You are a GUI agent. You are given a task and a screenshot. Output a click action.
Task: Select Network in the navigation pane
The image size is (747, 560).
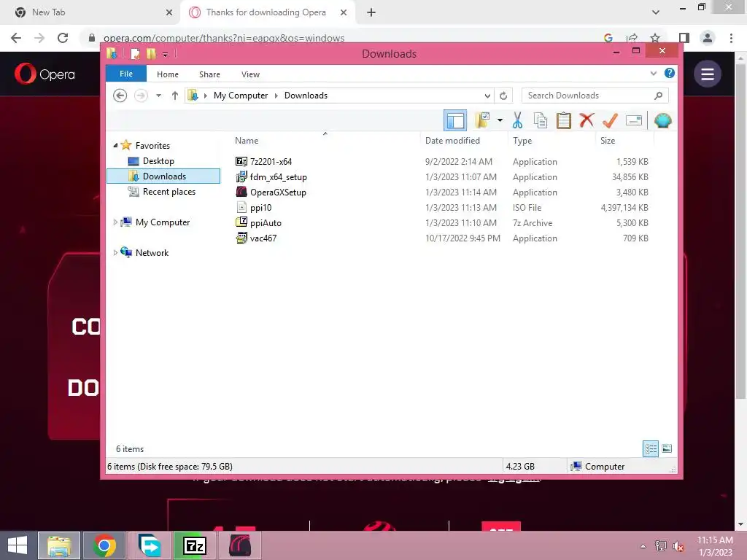pyautogui.click(x=152, y=253)
